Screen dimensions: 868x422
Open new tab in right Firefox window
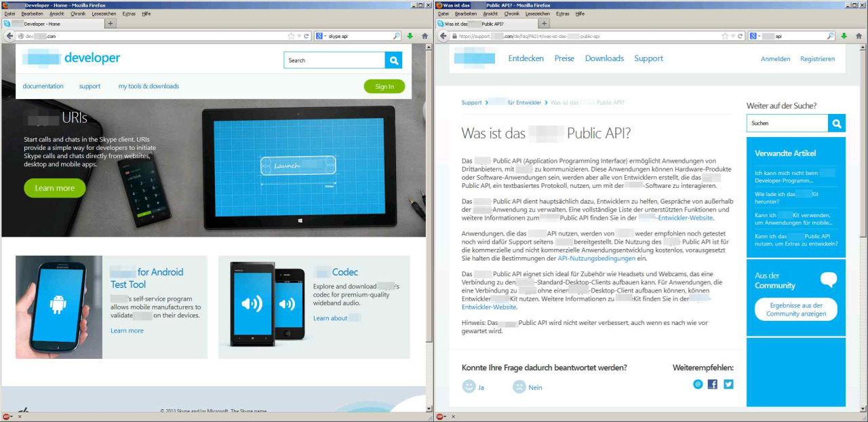click(x=545, y=24)
